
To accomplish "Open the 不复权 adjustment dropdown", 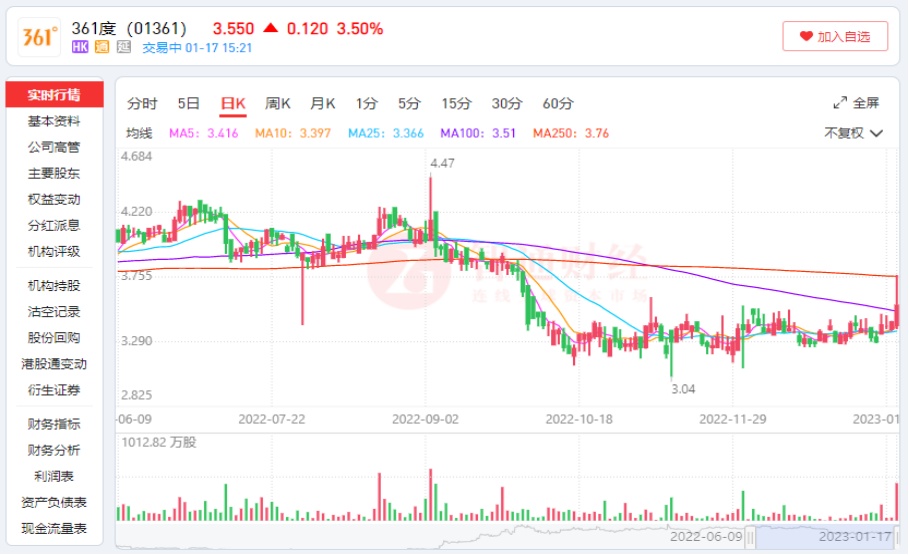I will 853,133.
